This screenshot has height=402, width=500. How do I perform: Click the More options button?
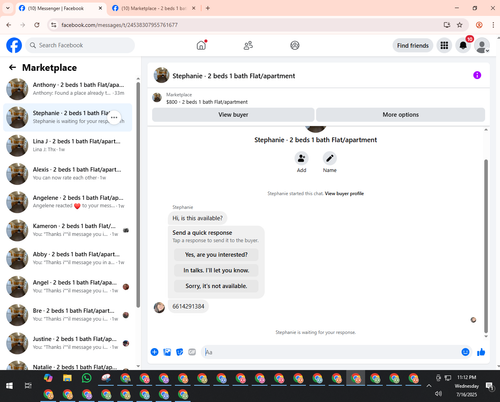400,115
